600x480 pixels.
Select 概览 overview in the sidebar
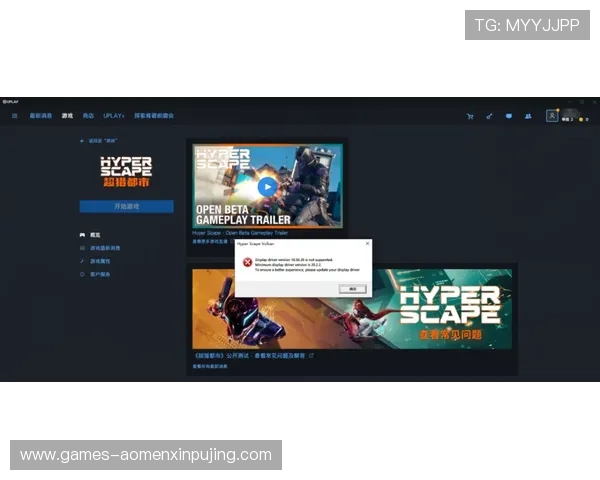click(95, 235)
